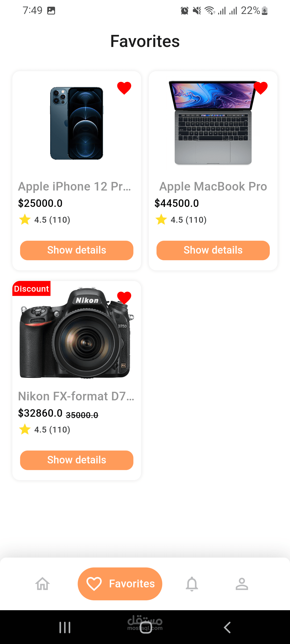The height and width of the screenshot is (644, 290).
Task: Select the Favorites tab in bottom navigation
Action: [x=120, y=584]
